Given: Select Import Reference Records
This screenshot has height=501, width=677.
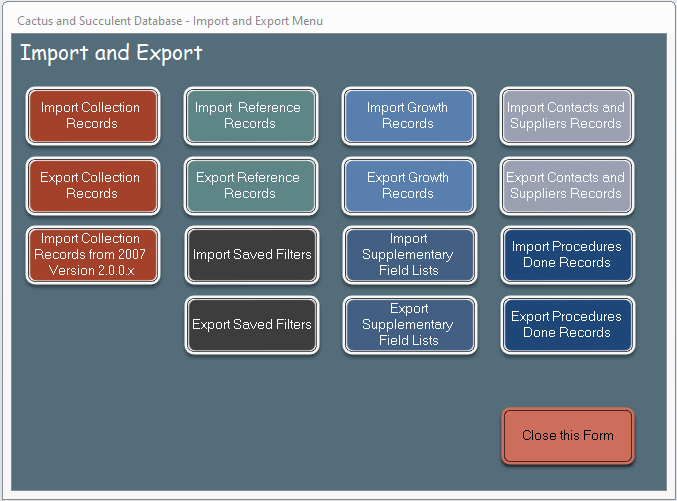Looking at the screenshot, I should (x=251, y=116).
